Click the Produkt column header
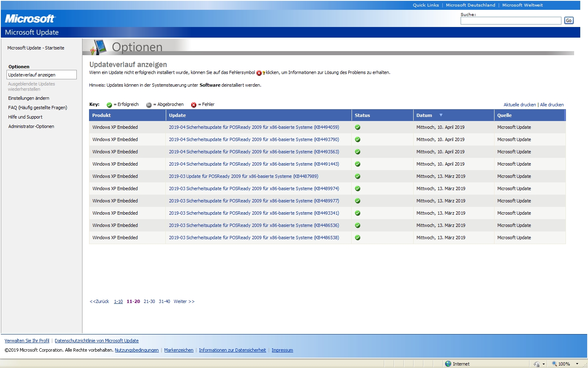This screenshot has width=588, height=368. pyautogui.click(x=127, y=115)
